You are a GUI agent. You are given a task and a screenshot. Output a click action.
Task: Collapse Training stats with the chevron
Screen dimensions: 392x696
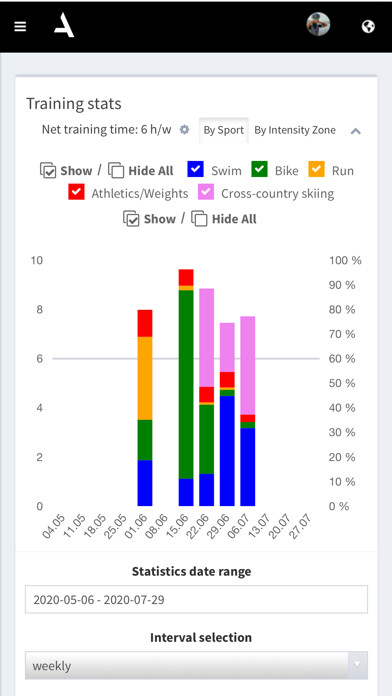click(x=356, y=130)
